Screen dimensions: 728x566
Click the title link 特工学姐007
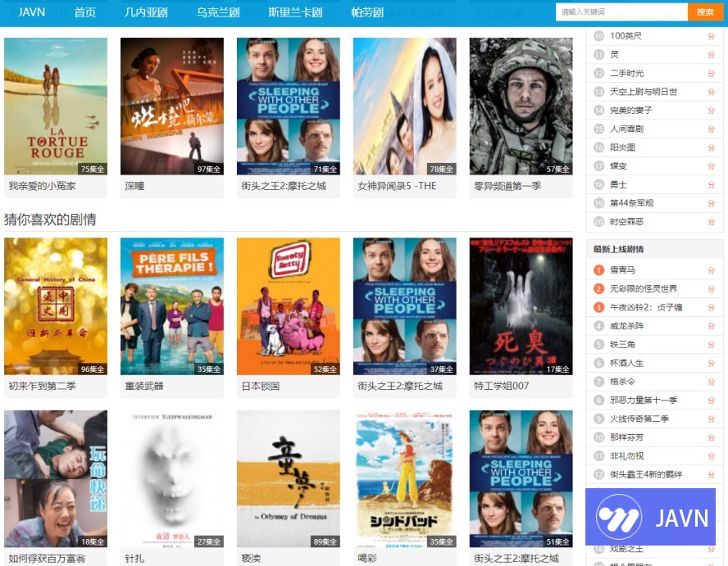click(x=502, y=386)
